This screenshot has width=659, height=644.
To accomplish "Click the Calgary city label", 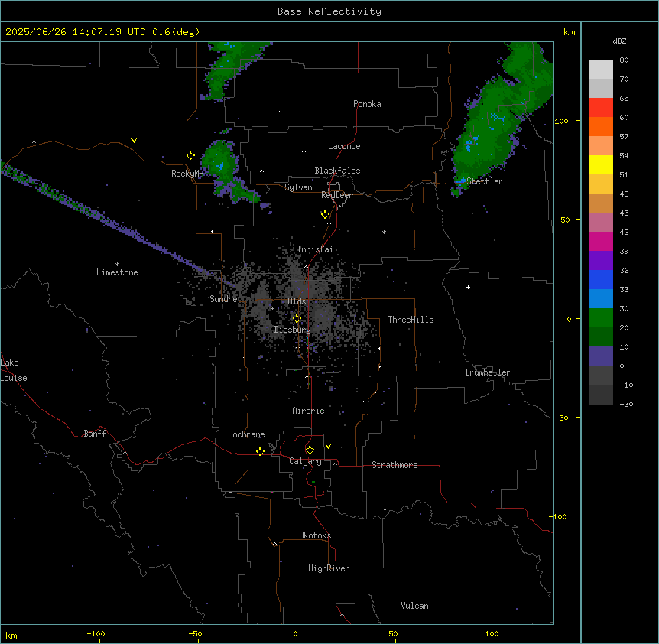I will coord(306,461).
